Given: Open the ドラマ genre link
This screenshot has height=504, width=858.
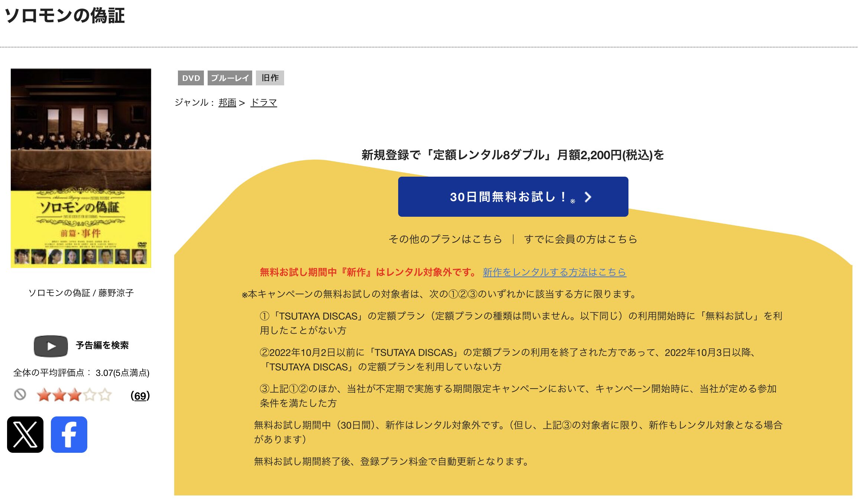Looking at the screenshot, I should coord(264,102).
